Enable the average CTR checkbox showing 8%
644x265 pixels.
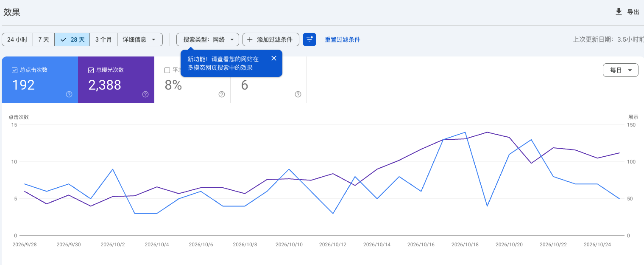click(x=167, y=70)
